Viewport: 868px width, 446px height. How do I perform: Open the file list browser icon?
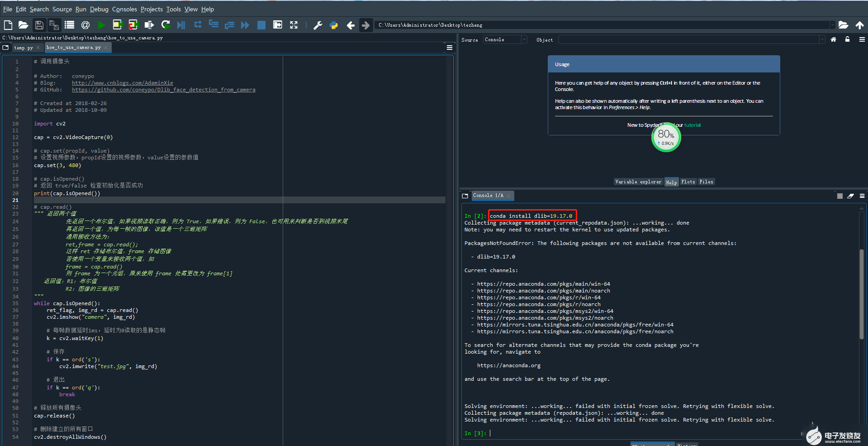(x=69, y=25)
